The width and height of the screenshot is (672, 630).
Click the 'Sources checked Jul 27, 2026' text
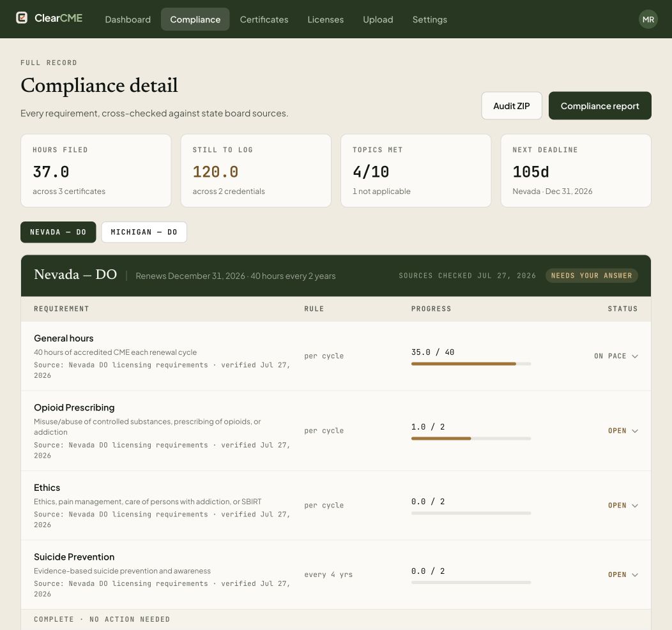click(x=467, y=276)
